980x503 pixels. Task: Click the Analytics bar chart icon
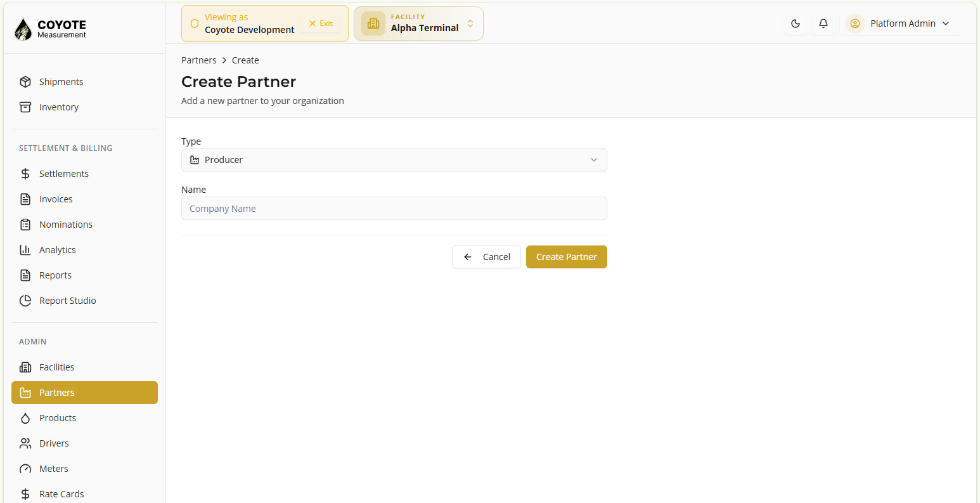pos(25,250)
